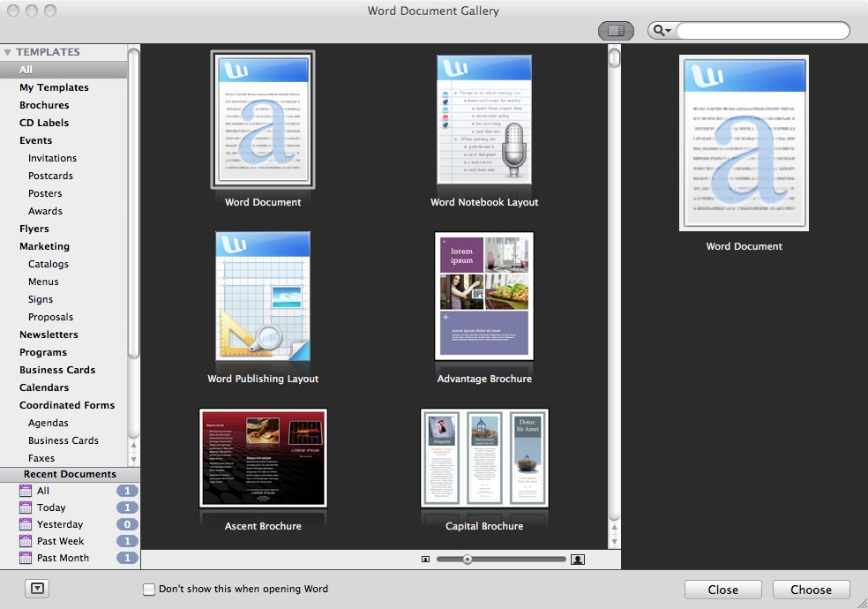The width and height of the screenshot is (868, 609).
Task: Open Coordinated Forms category
Action: coord(67,405)
